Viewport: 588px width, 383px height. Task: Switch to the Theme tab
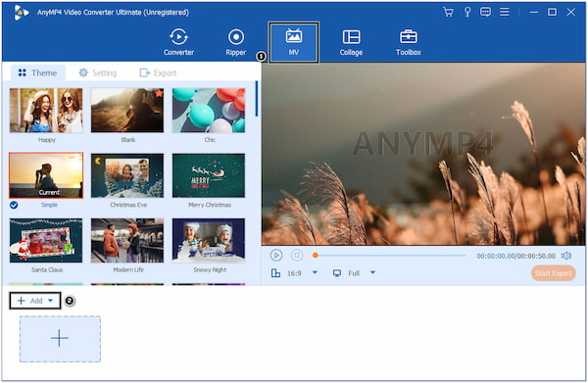(38, 72)
